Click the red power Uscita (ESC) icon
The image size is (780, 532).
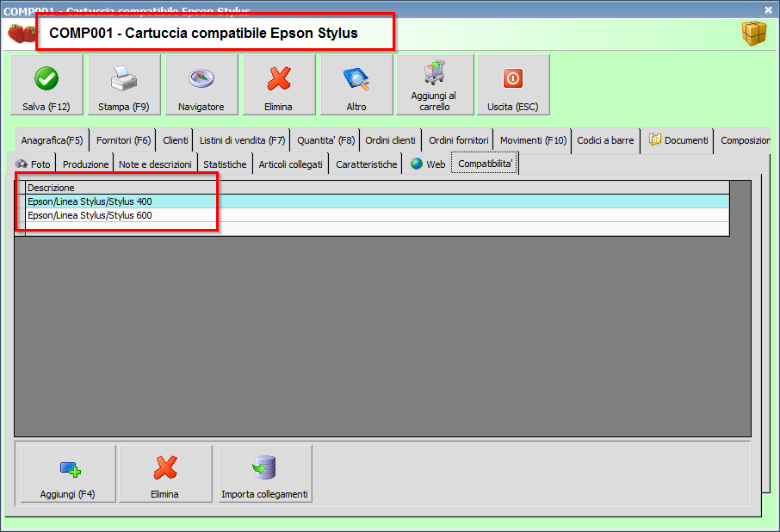[513, 78]
